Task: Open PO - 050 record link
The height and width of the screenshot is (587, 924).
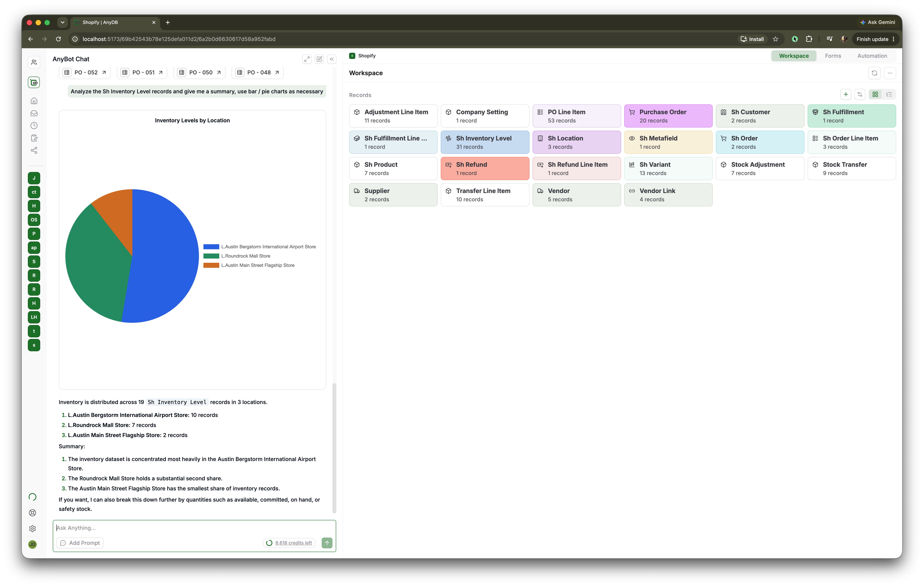Action: point(200,72)
